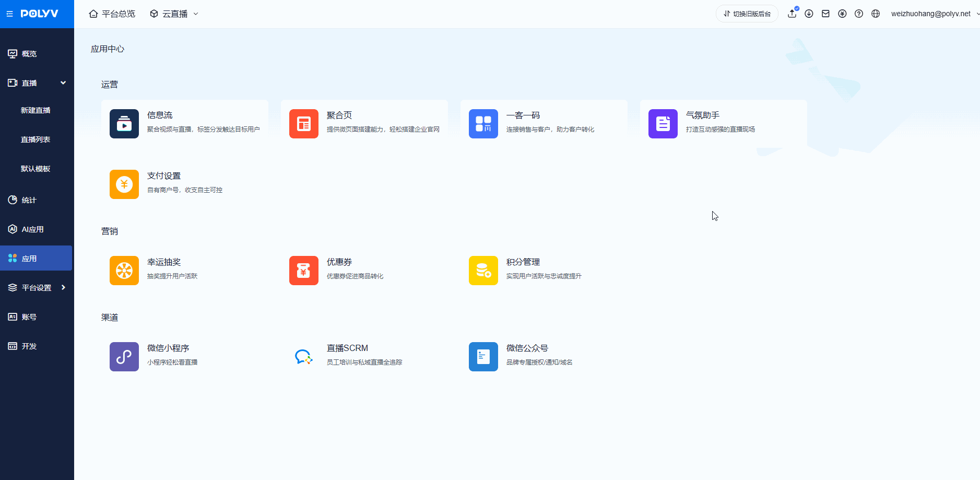Open the yen billing icon

coord(842,14)
